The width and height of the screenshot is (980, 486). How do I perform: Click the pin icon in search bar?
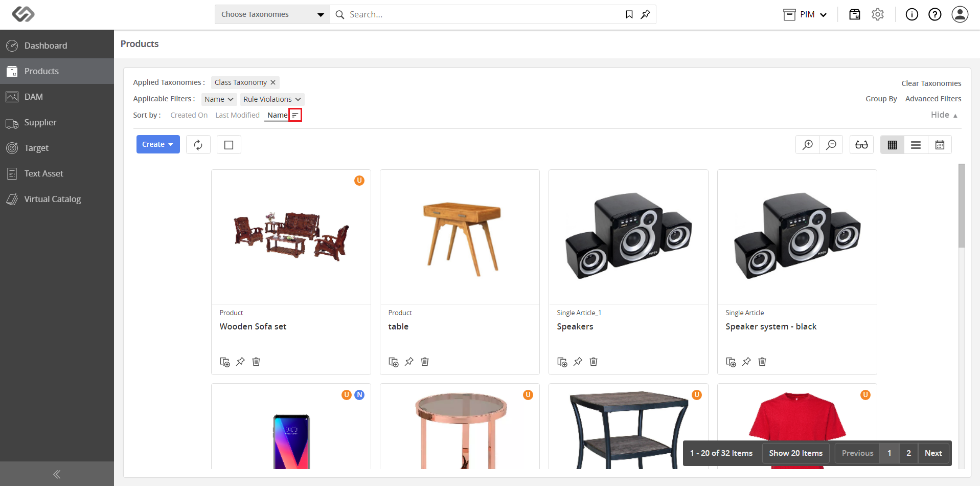coord(646,14)
